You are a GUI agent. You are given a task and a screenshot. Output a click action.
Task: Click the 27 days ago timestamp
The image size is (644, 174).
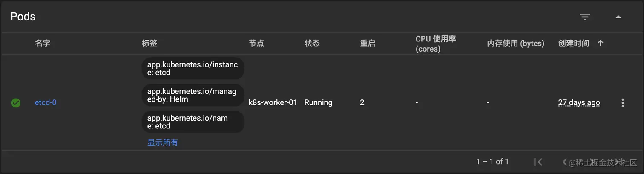tap(579, 103)
